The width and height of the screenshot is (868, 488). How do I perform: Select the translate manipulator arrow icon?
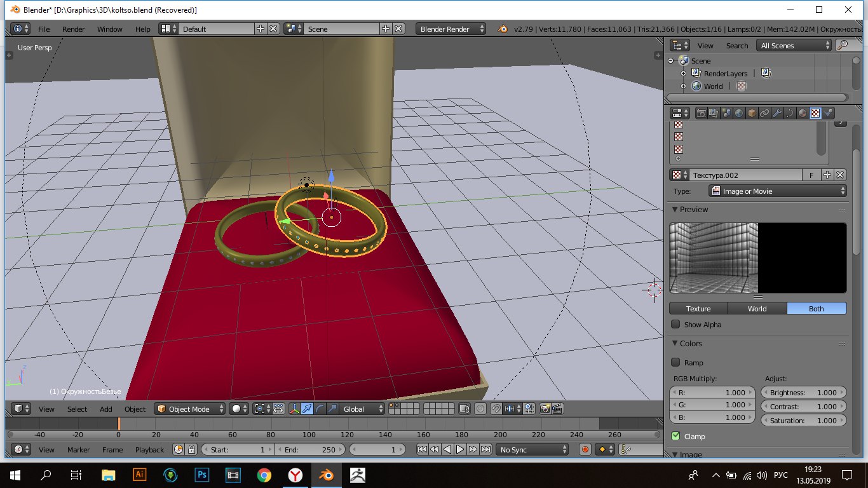(308, 409)
